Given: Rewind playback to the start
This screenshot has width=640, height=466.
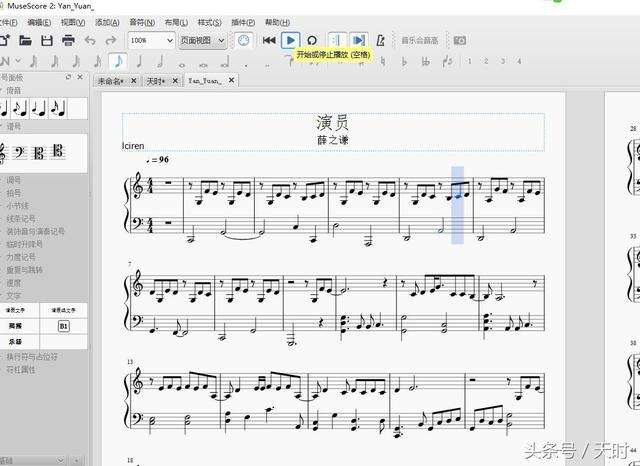Looking at the screenshot, I should [269, 40].
